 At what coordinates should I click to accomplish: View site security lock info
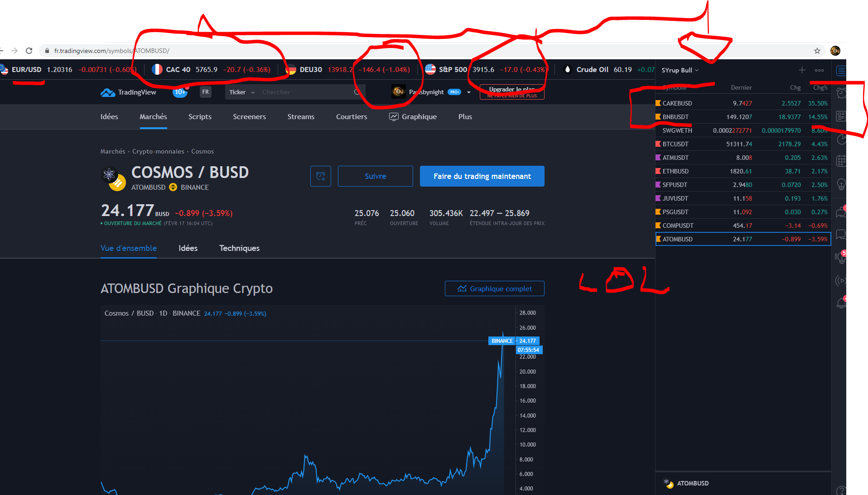(x=47, y=51)
